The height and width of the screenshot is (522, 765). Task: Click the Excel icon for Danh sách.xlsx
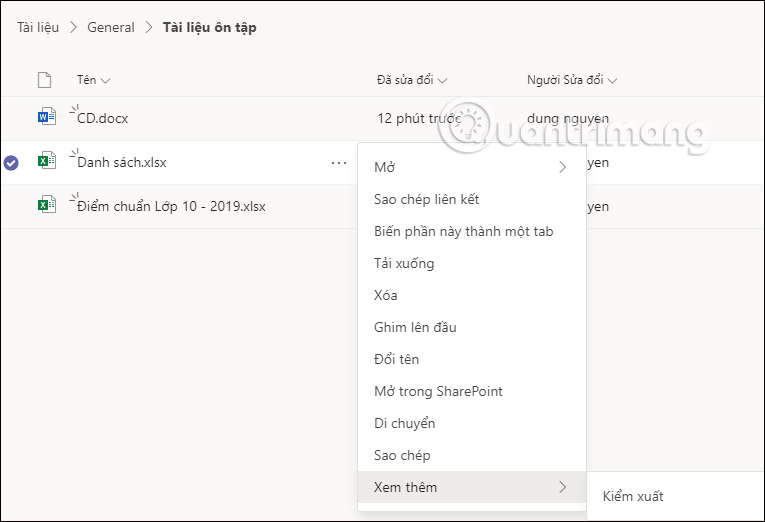coord(46,161)
